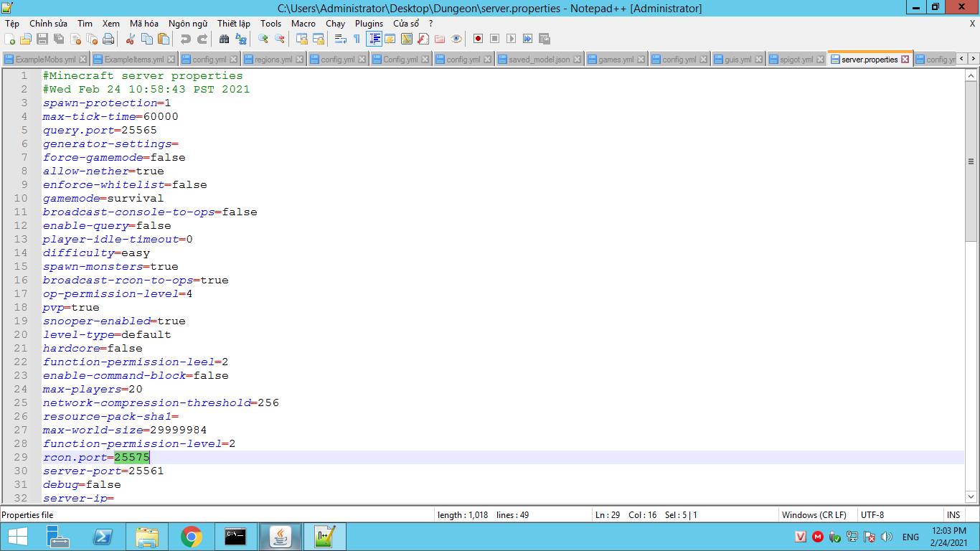Toggle Show All Characters pilcrow icon

click(x=357, y=39)
